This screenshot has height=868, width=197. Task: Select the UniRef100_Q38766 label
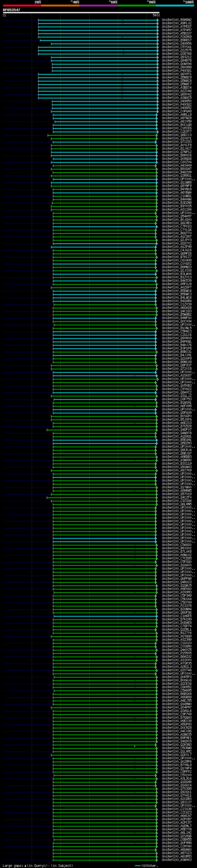(x=176, y=54)
